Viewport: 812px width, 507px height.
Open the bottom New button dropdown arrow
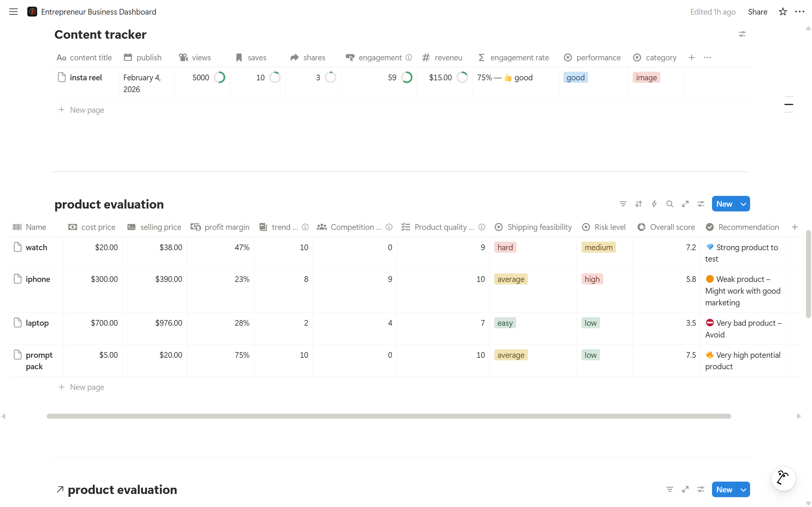pyautogui.click(x=743, y=489)
